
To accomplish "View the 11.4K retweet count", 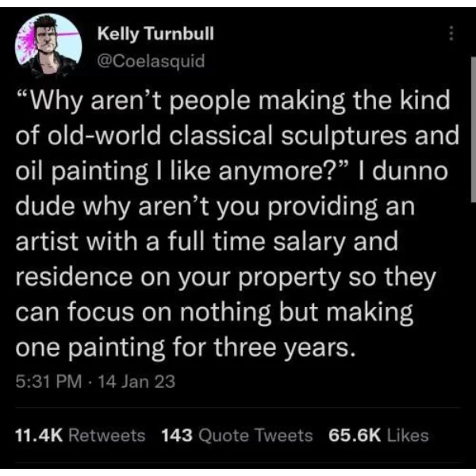I will 39,436.
